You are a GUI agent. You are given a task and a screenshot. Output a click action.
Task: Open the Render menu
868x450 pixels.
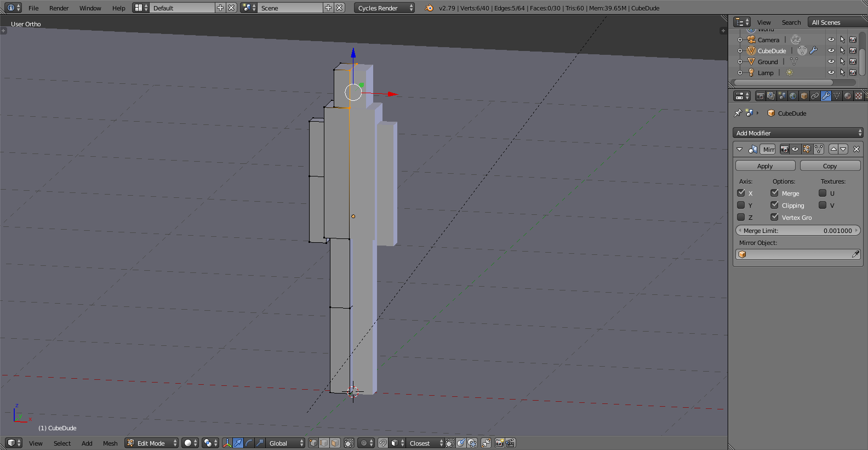(59, 8)
